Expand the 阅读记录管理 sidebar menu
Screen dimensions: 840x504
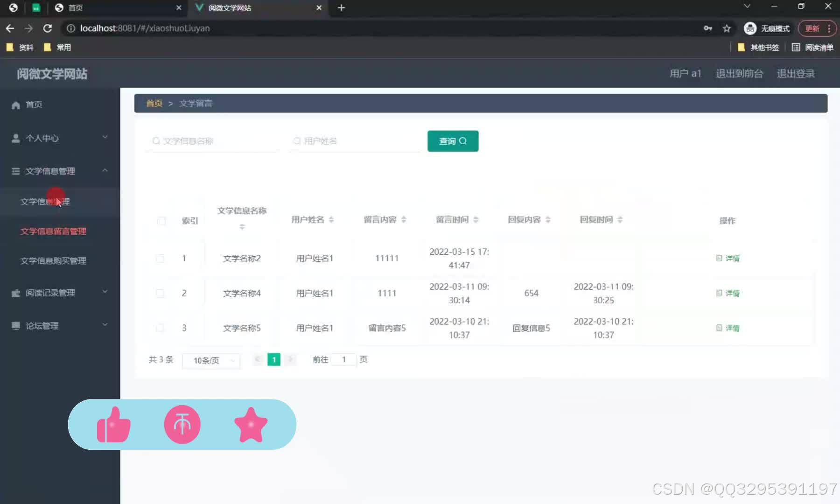pyautogui.click(x=60, y=293)
